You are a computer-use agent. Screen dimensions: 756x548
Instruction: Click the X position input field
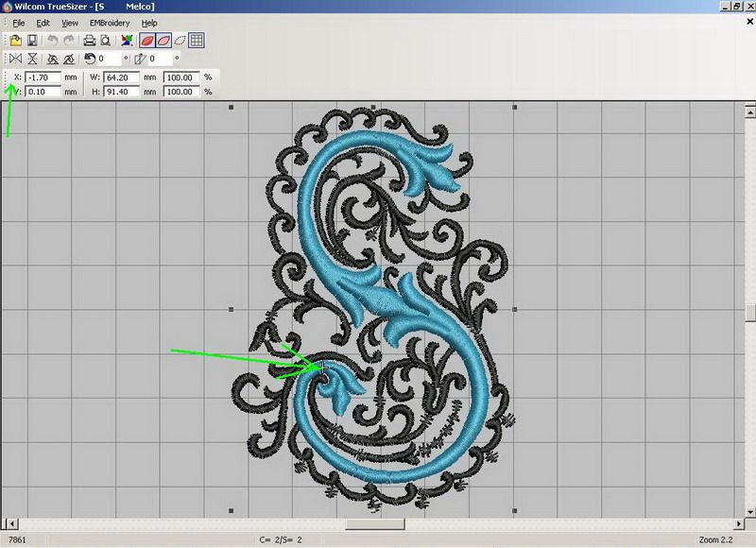click(x=43, y=77)
